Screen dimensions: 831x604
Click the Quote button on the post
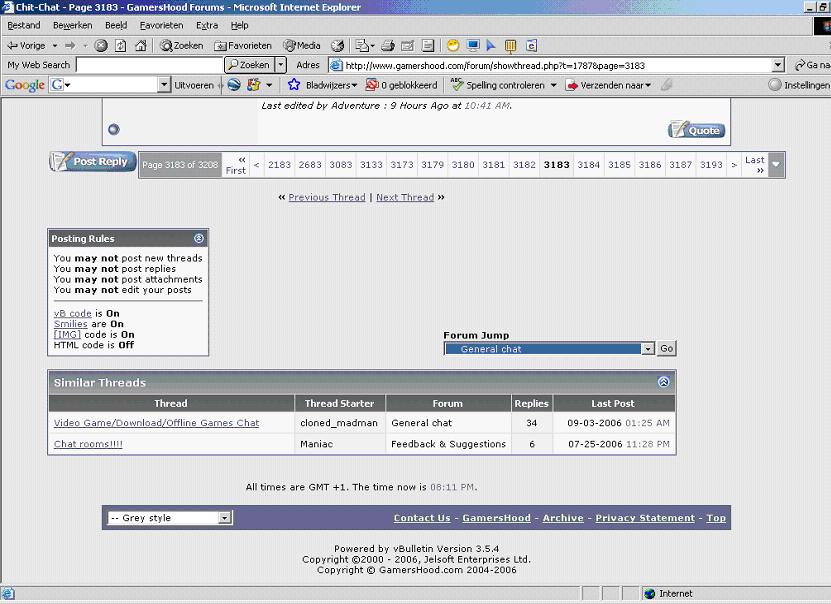[x=696, y=130]
